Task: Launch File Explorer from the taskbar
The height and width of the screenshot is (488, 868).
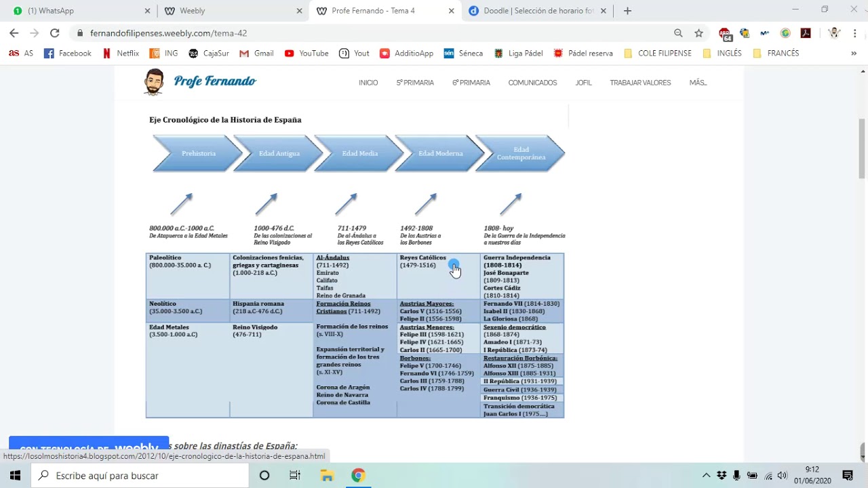Action: pyautogui.click(x=327, y=476)
